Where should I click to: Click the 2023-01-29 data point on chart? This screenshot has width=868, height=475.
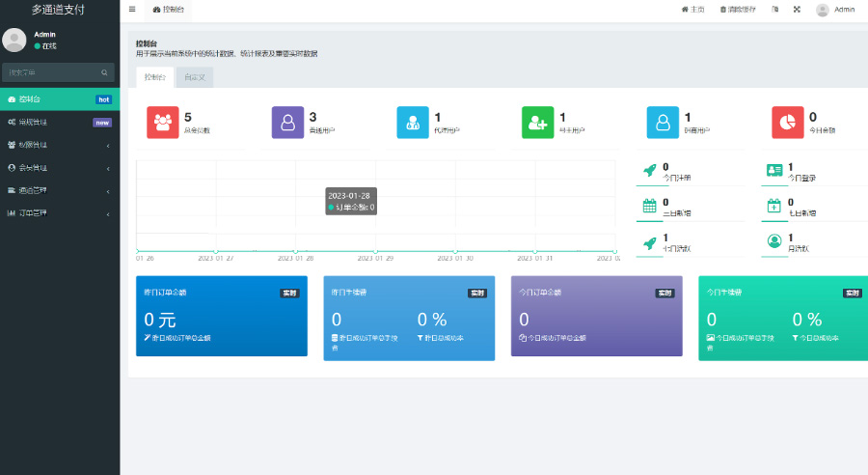pyautogui.click(x=375, y=250)
